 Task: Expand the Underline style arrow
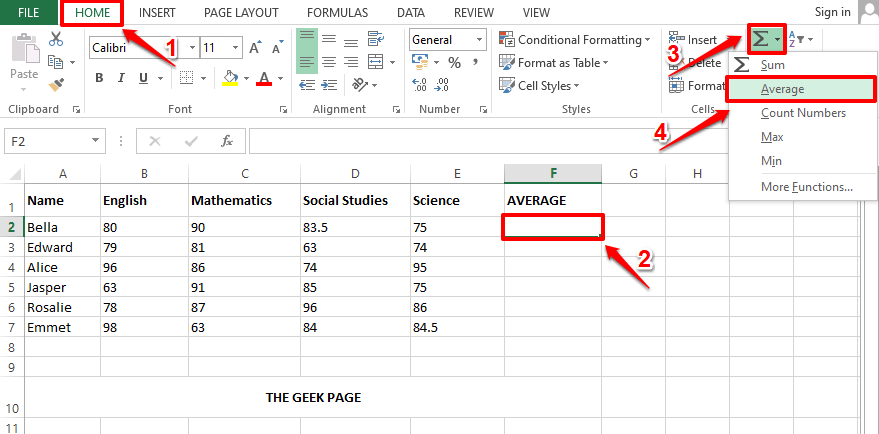[160, 79]
